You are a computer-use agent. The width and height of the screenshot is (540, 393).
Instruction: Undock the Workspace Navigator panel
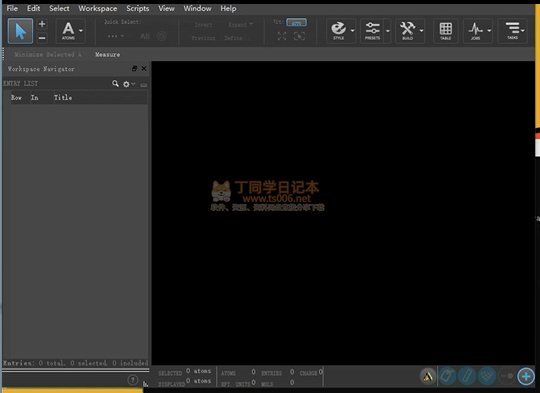134,69
